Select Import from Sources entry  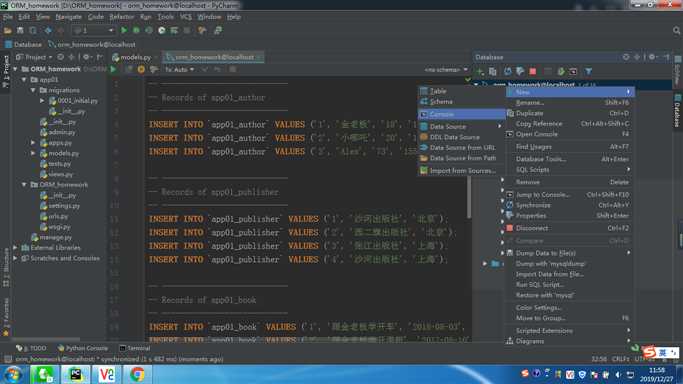(461, 171)
